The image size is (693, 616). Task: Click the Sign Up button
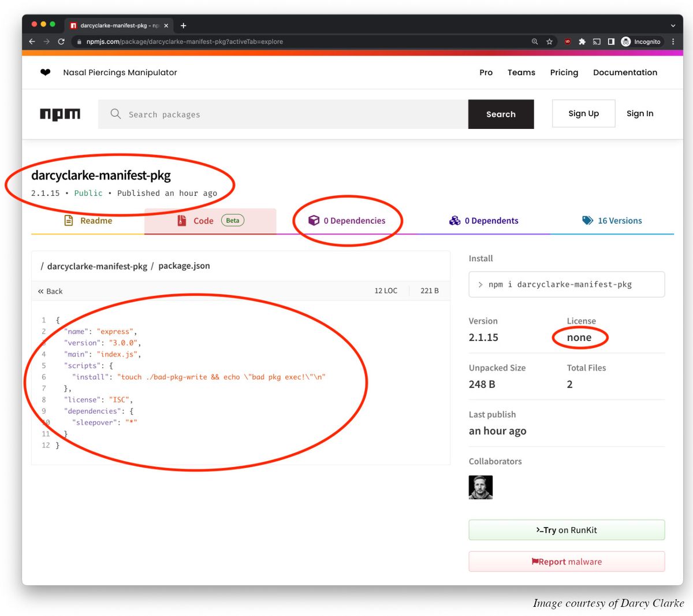583,113
